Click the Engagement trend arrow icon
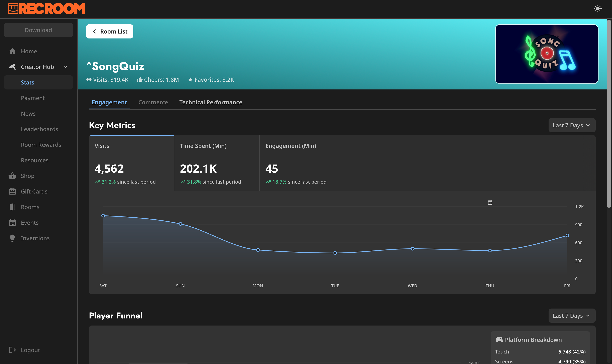Screen dimensions: 612x364 268,182
